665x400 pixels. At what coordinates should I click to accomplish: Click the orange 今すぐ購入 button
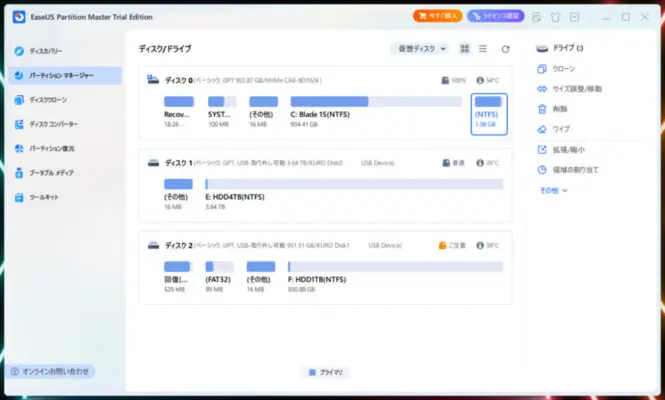point(437,16)
